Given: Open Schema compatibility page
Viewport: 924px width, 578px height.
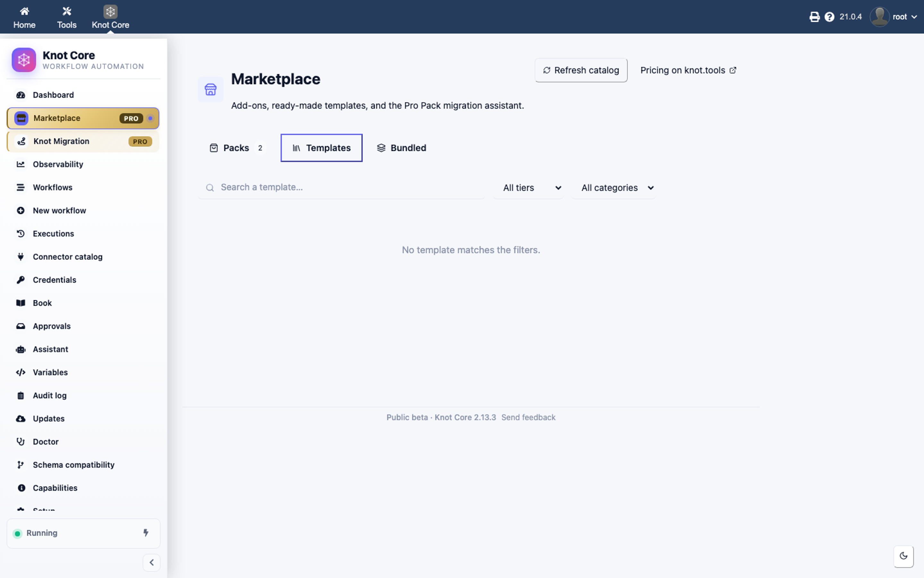Looking at the screenshot, I should (83, 465).
